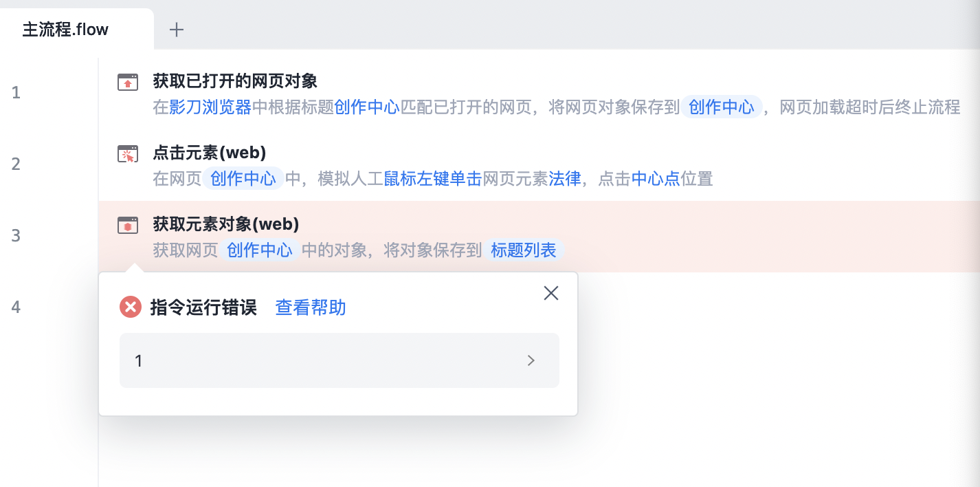
Task: Click 创作中心 variable tag in step 1
Action: 722,107
